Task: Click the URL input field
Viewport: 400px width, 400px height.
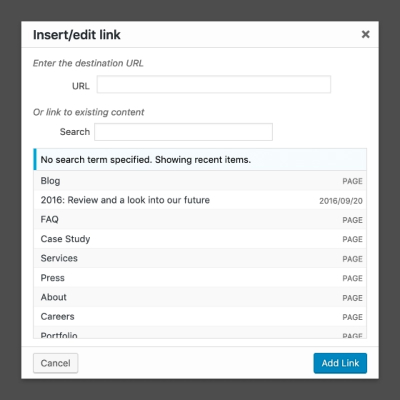Action: [x=214, y=84]
